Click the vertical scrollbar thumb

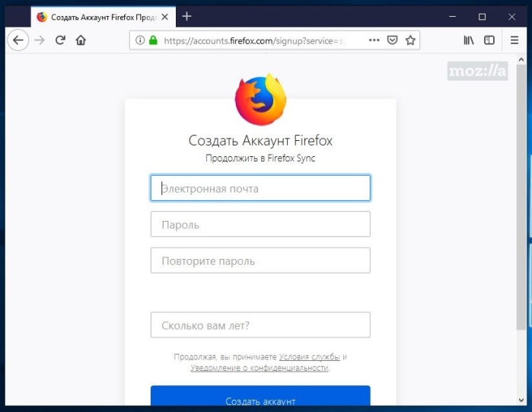pyautogui.click(x=521, y=196)
